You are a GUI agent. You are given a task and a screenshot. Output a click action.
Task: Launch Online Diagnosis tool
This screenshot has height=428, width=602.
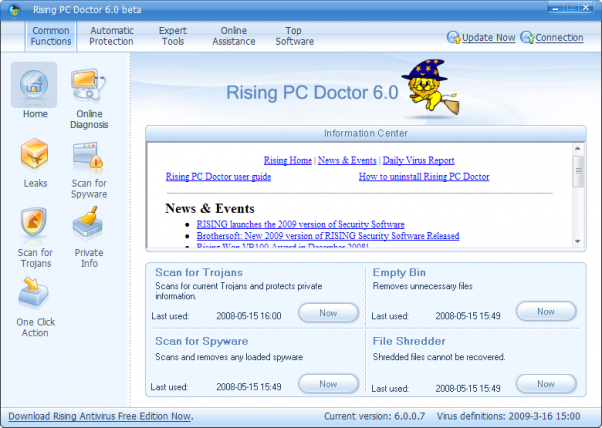(89, 85)
